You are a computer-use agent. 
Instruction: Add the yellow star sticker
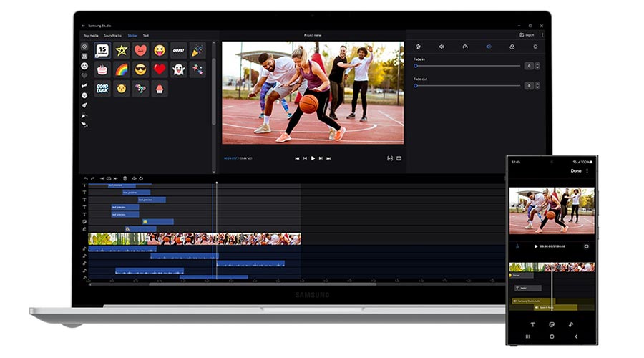click(122, 51)
